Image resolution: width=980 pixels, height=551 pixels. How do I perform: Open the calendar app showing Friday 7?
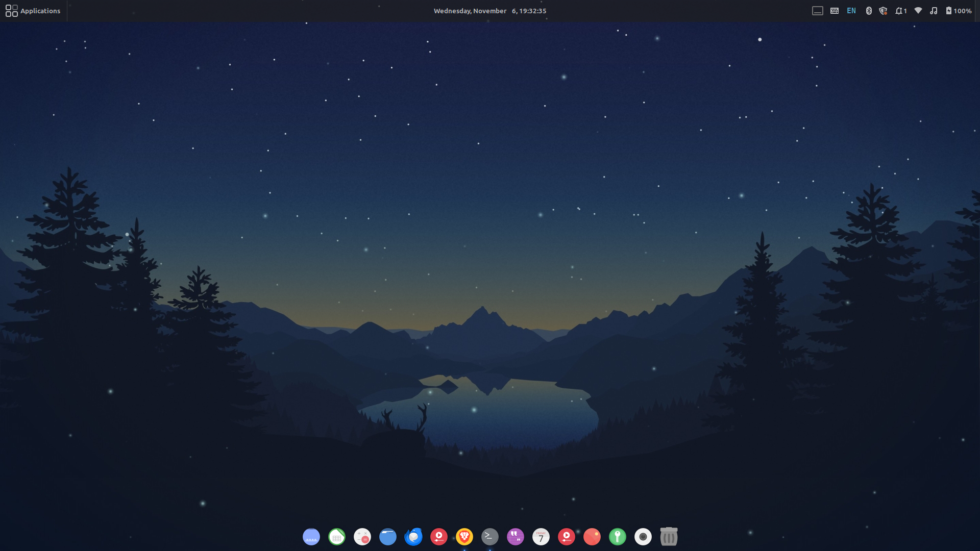[541, 537]
